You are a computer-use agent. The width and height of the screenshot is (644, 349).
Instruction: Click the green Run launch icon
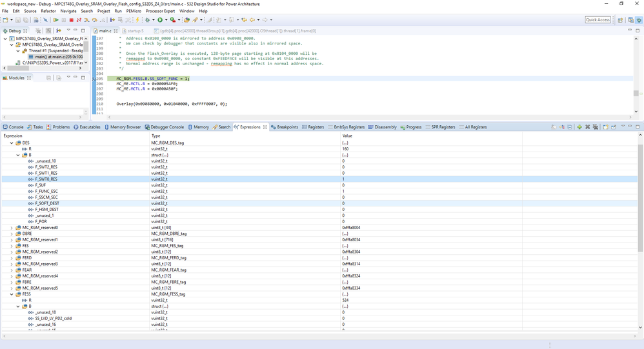point(160,20)
